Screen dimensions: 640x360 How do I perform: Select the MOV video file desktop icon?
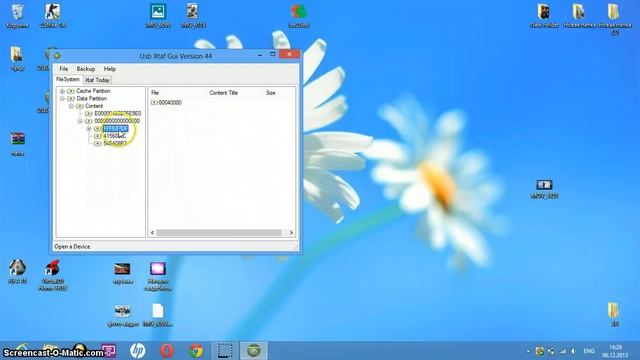point(544,189)
